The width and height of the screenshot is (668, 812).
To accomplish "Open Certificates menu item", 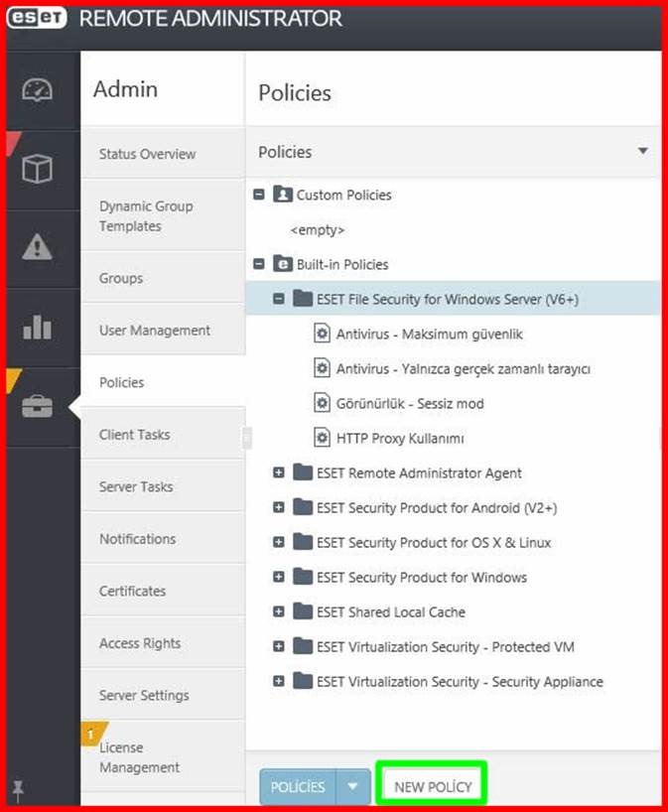I will (163, 591).
